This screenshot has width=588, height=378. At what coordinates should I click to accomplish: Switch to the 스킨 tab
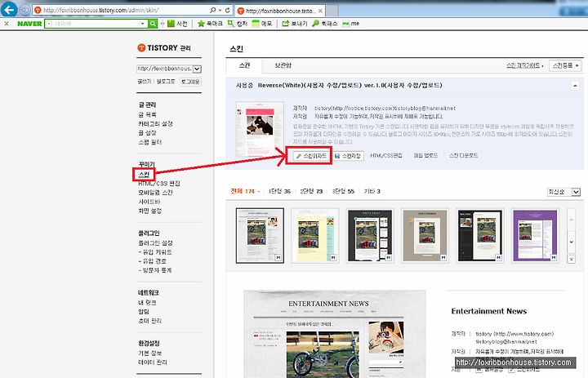coord(244,65)
